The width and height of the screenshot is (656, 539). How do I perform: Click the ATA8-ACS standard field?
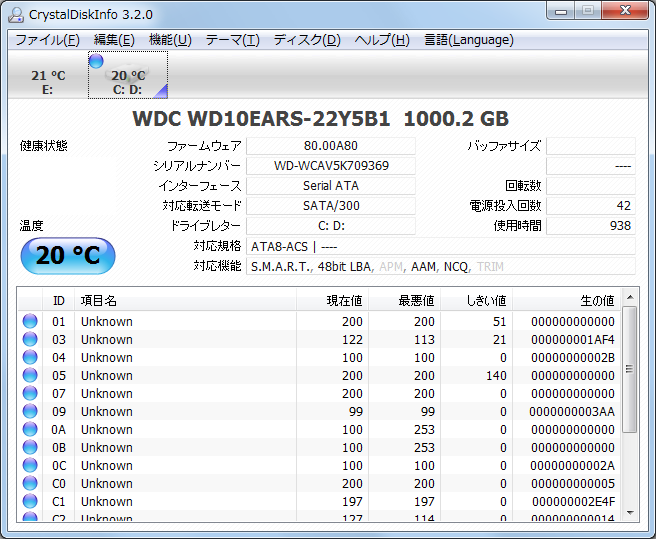point(441,246)
